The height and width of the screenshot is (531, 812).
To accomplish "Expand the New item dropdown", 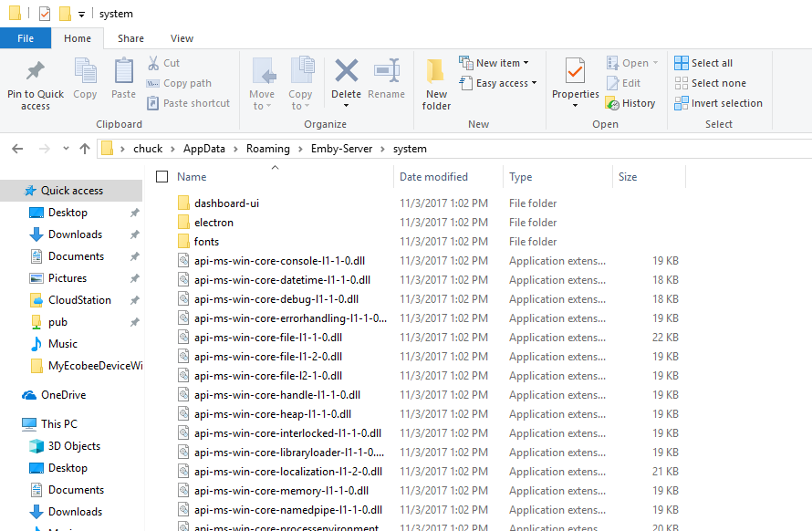I will 493,62.
